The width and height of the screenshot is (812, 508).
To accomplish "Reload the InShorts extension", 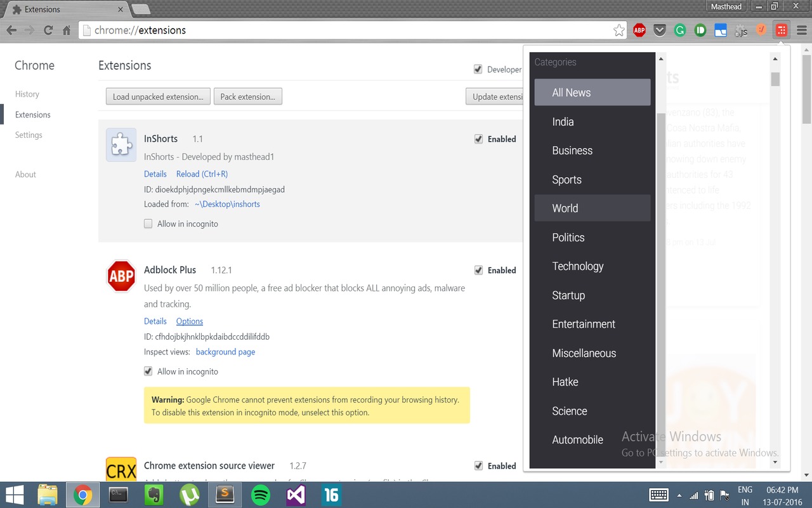I will [x=202, y=174].
